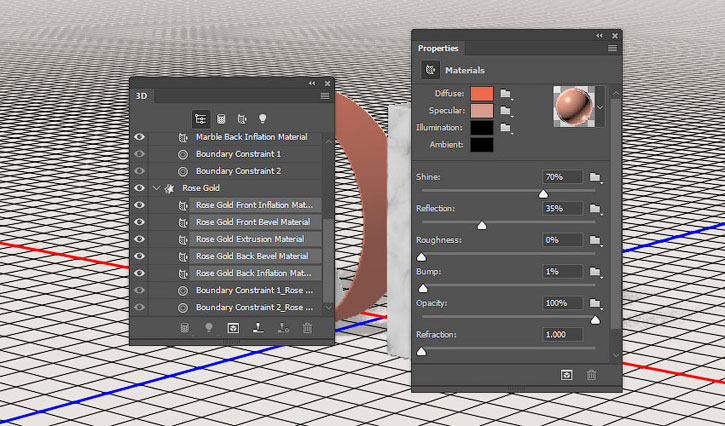Select Rose Gold Front Bevel Material row

coord(255,222)
